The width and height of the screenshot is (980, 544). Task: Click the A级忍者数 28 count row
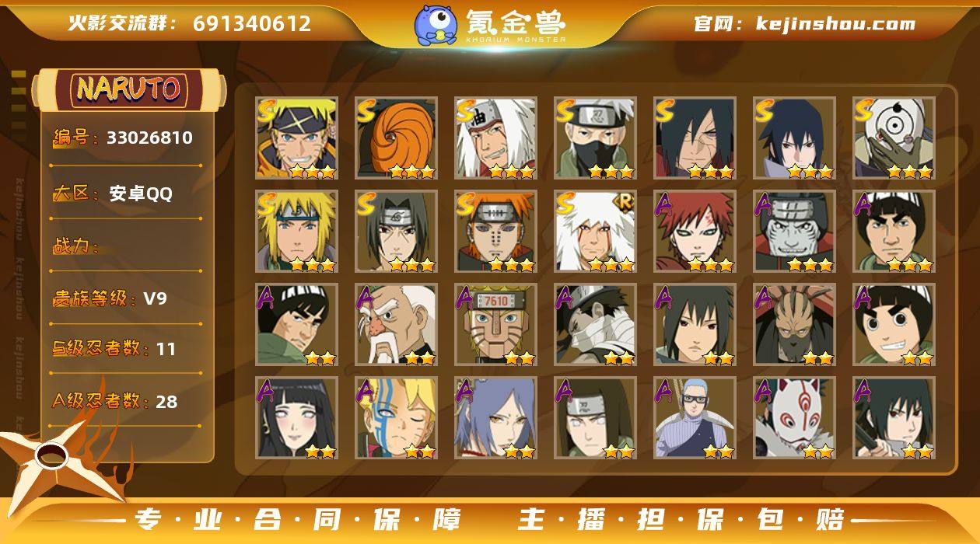click(x=126, y=401)
